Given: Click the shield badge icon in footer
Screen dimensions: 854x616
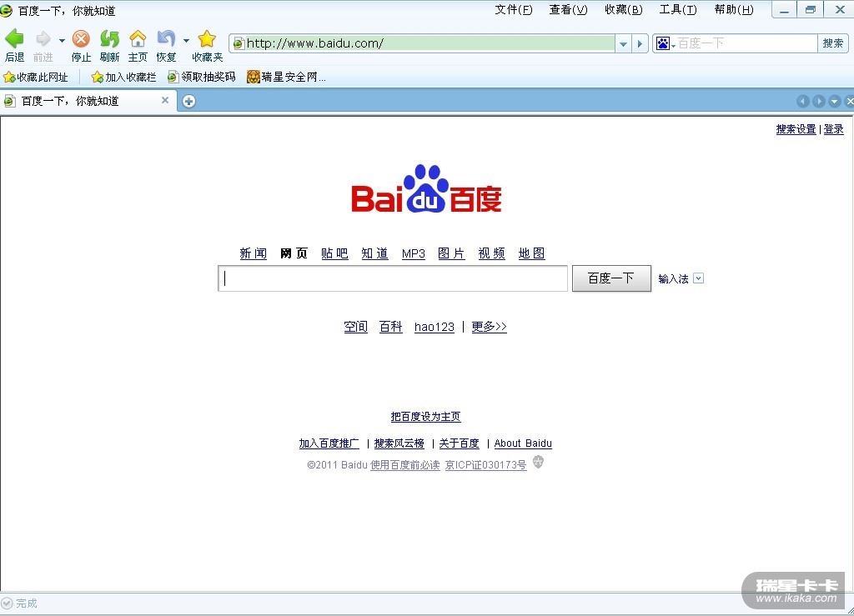Looking at the screenshot, I should coord(538,463).
